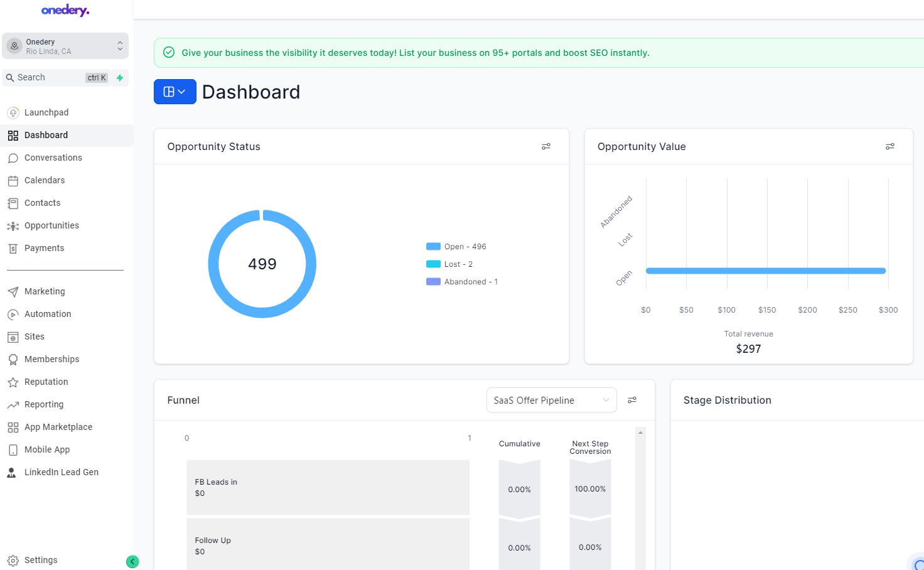Screen dimensions: 924x570
Task: Toggle the Abandoned - 1 legend swatch
Action: click(x=433, y=282)
